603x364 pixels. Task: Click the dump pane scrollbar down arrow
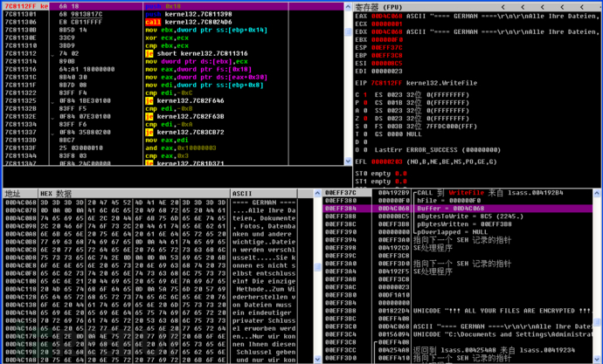[x=317, y=360]
